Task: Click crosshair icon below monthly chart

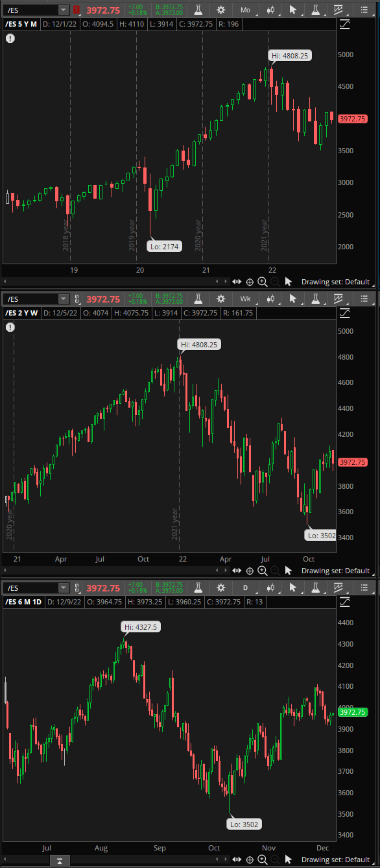Action: coord(250,282)
